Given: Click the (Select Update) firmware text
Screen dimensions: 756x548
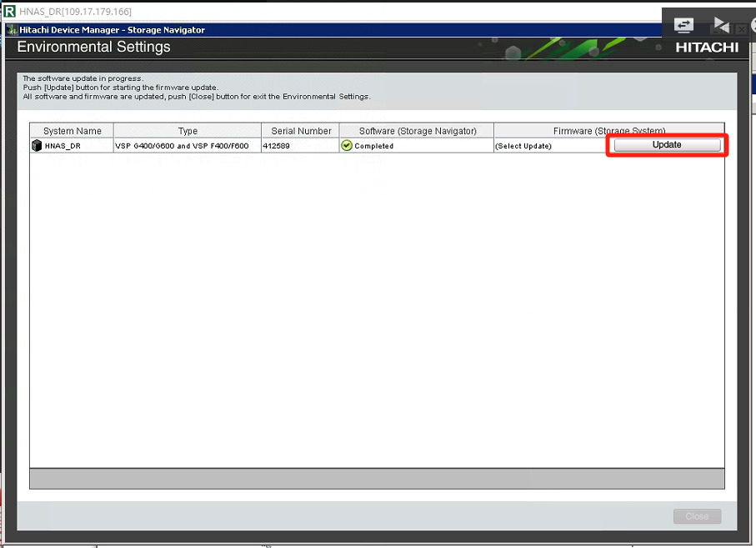Looking at the screenshot, I should 523,146.
